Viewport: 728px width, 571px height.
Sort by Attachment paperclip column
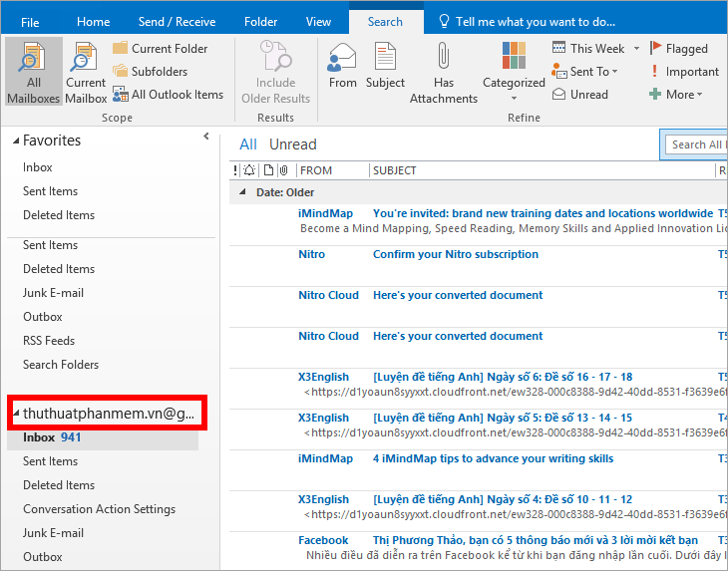point(284,170)
